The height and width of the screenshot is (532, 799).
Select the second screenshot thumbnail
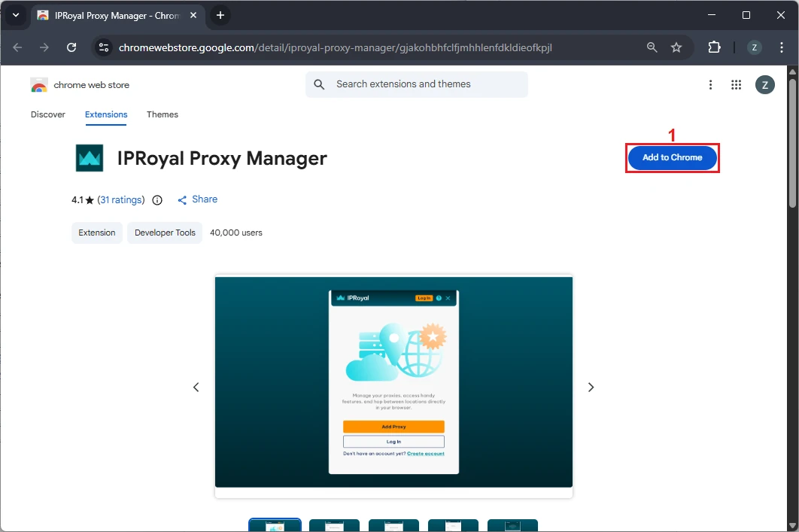334,525
